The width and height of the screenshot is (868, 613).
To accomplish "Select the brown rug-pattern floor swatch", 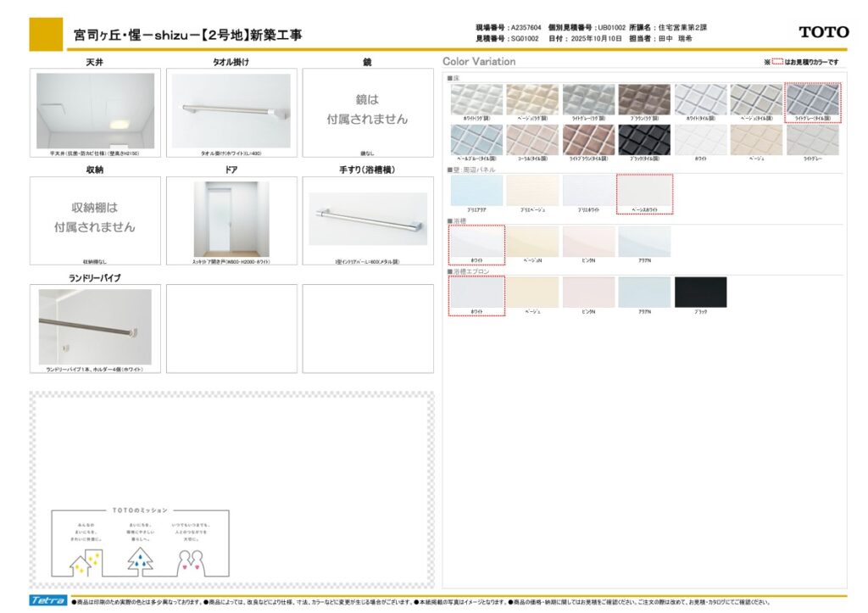I will click(644, 99).
